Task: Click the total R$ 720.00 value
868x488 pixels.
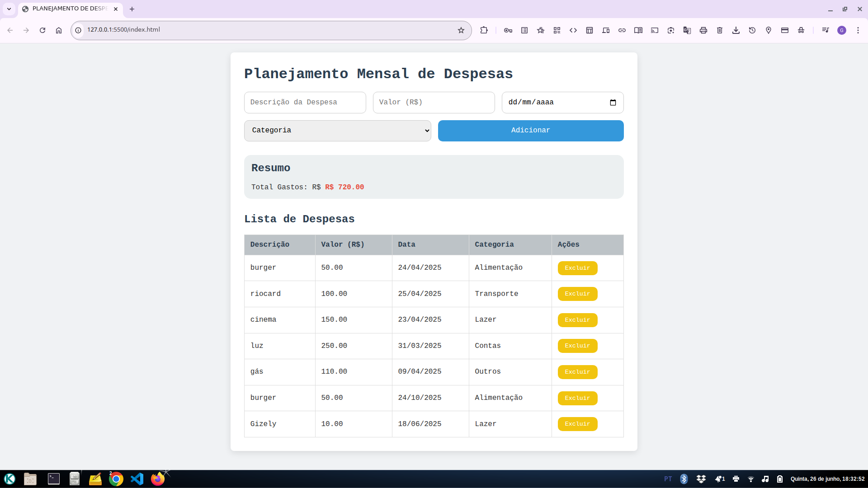Action: [344, 187]
